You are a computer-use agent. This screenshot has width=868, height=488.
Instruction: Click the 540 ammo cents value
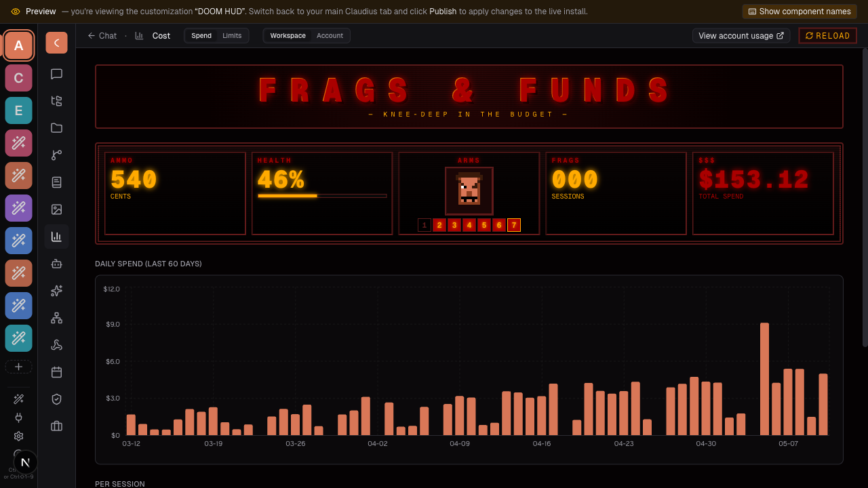(134, 180)
